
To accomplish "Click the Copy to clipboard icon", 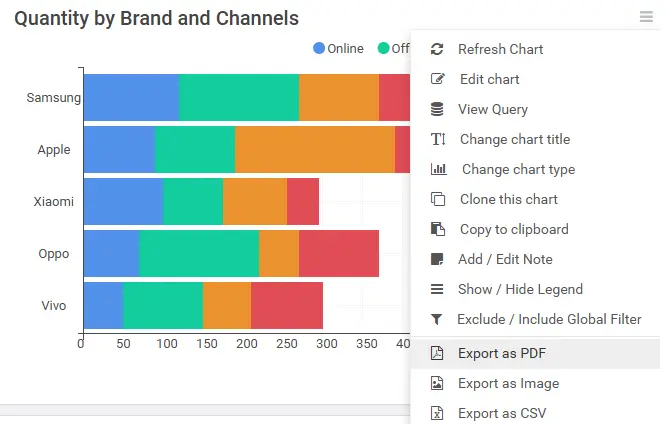I will (x=438, y=229).
